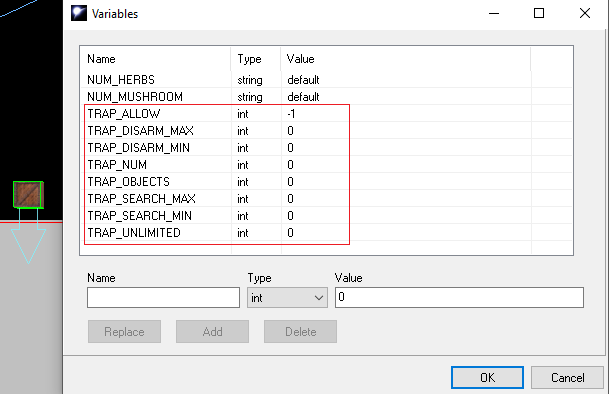Screen dimensions: 609x394
Task: Click the Delete button
Action: (300, 331)
